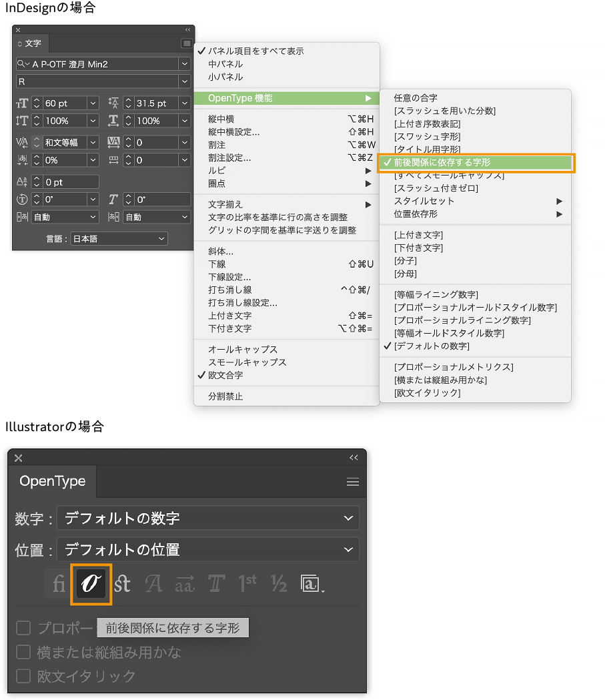The image size is (605, 700).
Task: Click the baseline shift icon
Action: click(x=22, y=182)
